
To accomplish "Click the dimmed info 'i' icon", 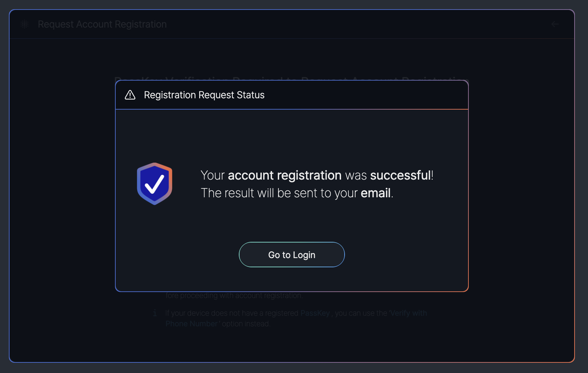I will click(x=155, y=313).
